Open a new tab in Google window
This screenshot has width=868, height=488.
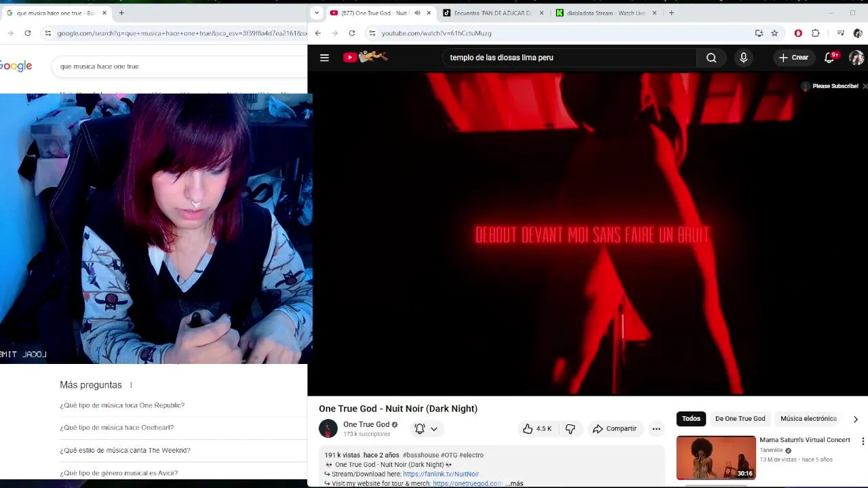pos(121,13)
